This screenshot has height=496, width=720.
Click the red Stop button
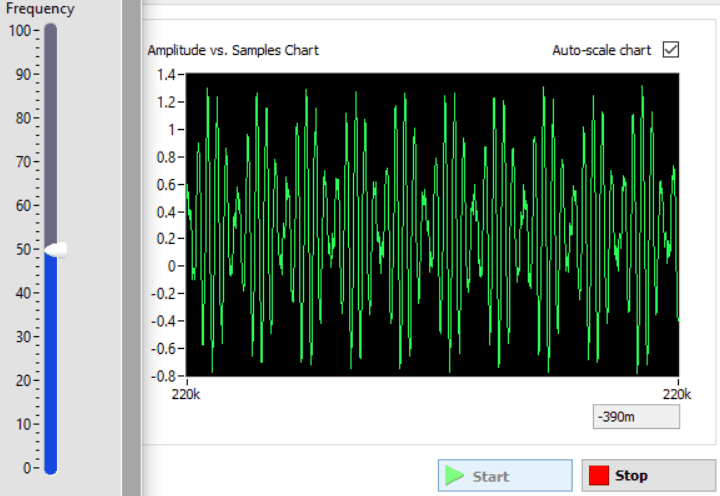click(x=648, y=476)
